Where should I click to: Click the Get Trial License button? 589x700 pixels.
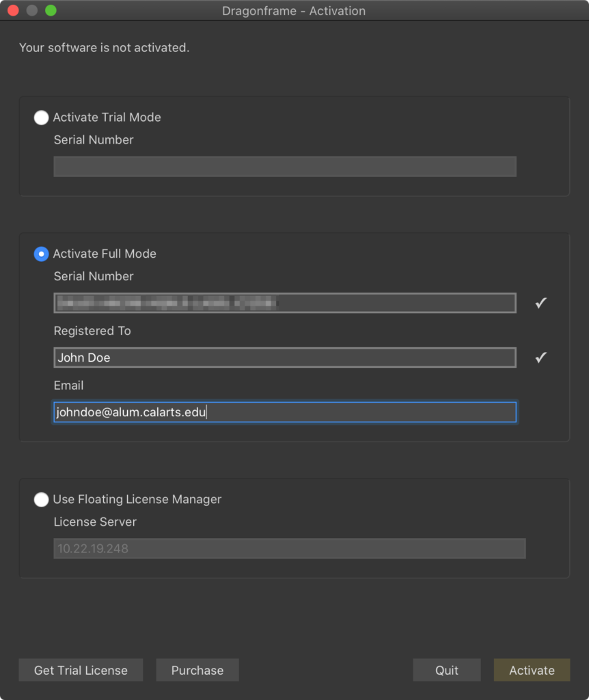pos(81,670)
